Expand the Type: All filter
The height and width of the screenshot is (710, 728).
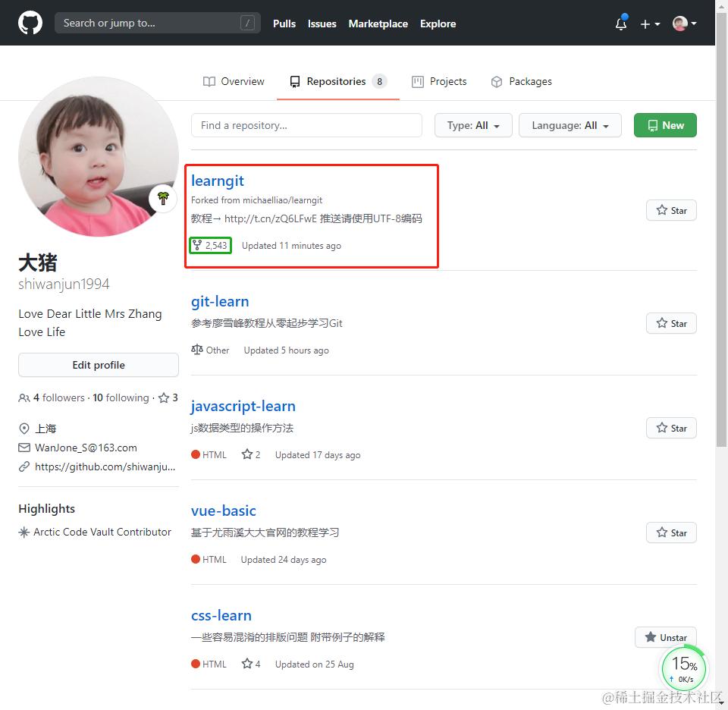tap(473, 125)
